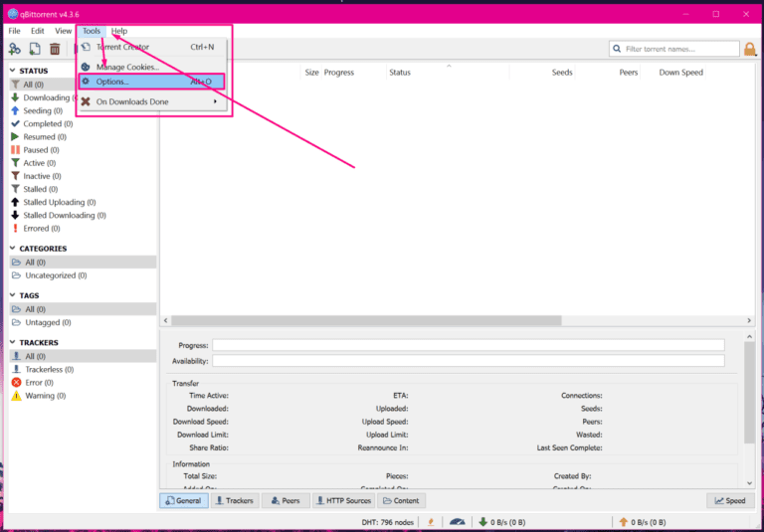Select All (0) under STATUS

point(43,85)
